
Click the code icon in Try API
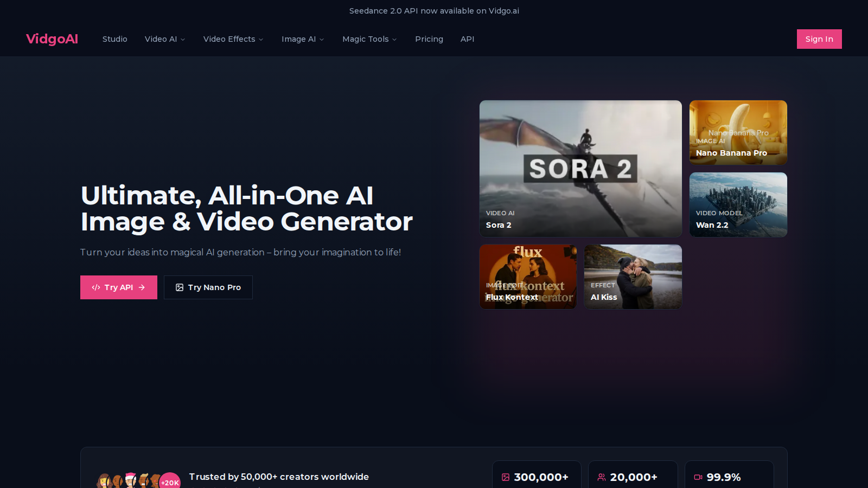tap(96, 287)
